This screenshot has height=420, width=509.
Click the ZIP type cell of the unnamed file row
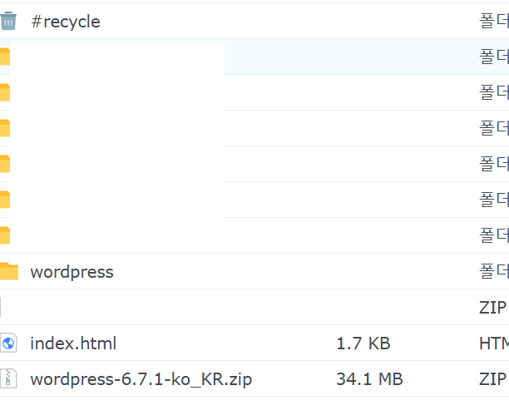[x=492, y=307]
